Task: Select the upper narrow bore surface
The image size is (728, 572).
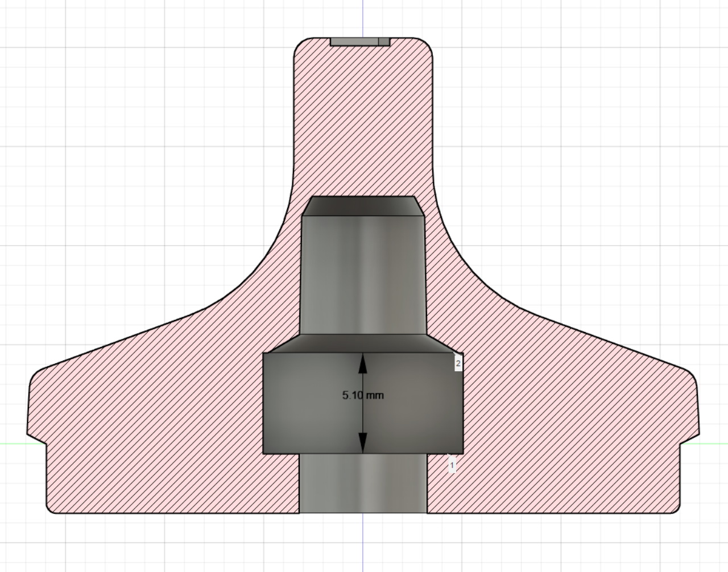Action: pos(364,273)
